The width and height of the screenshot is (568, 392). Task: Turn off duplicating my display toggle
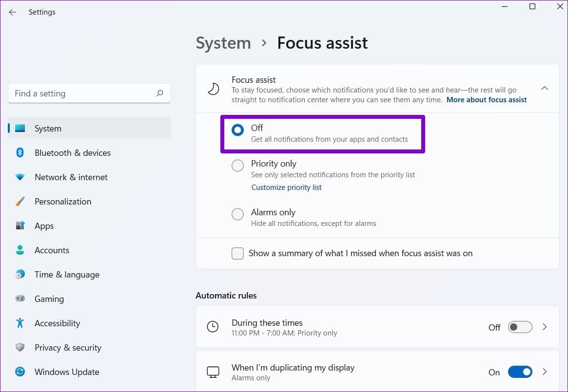click(x=520, y=372)
